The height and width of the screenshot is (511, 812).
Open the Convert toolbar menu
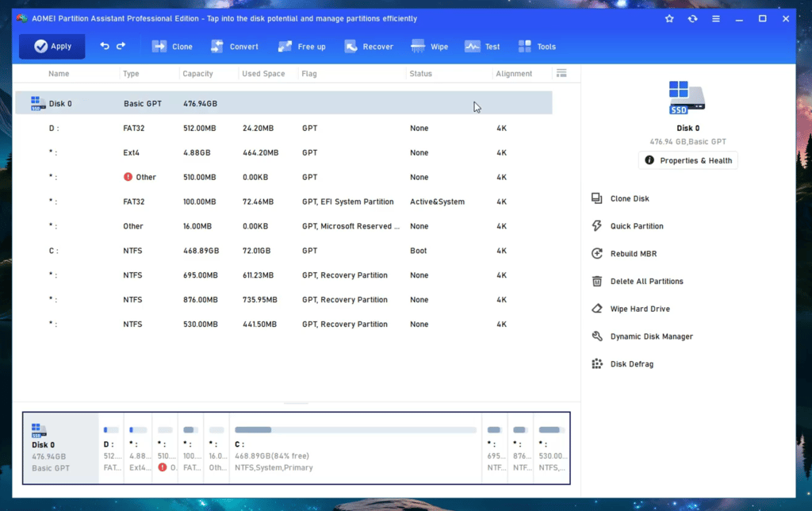tap(234, 47)
